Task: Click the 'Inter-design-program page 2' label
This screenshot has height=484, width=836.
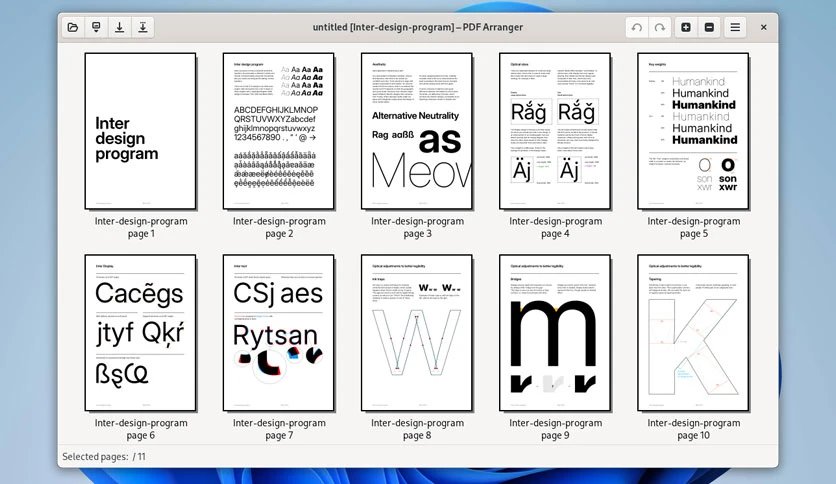Action: coord(279,227)
